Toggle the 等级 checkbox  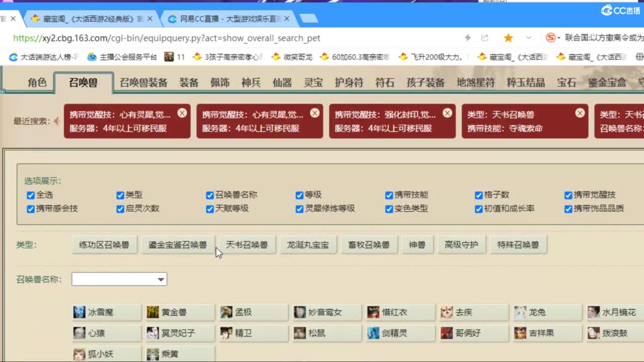[299, 195]
